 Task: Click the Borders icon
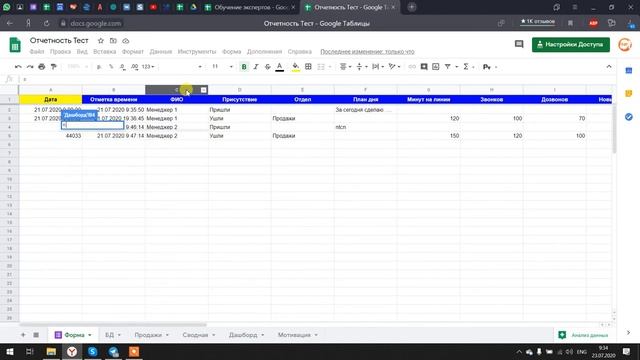[x=308, y=67]
